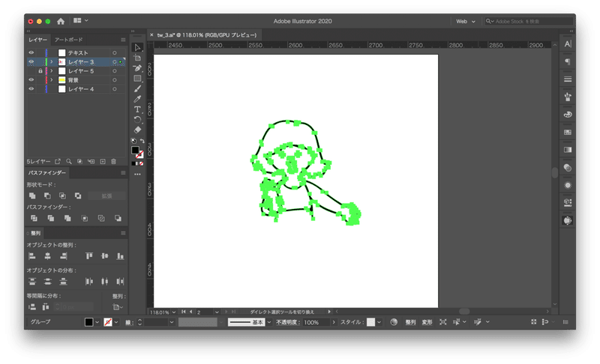Open Edit Toolbar three dots
600x364 pixels.
tap(137, 175)
